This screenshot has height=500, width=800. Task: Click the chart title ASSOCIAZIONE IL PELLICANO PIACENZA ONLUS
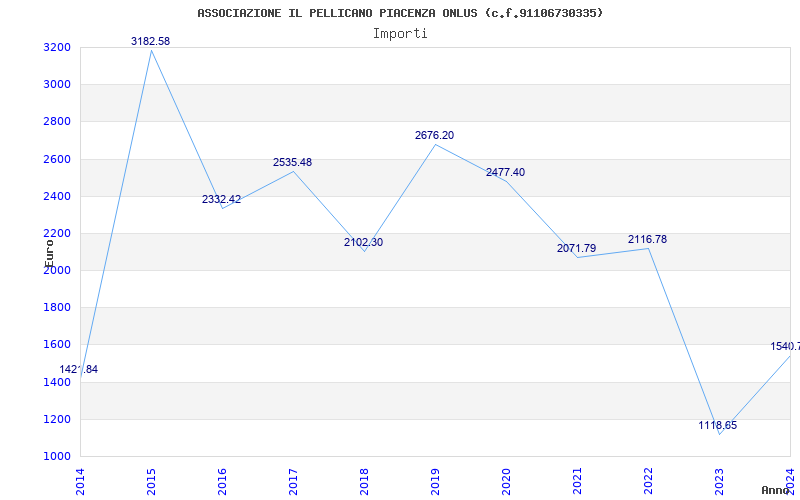400,13
